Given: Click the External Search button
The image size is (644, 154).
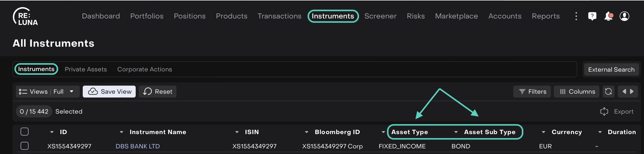Looking at the screenshot, I should tap(611, 70).
